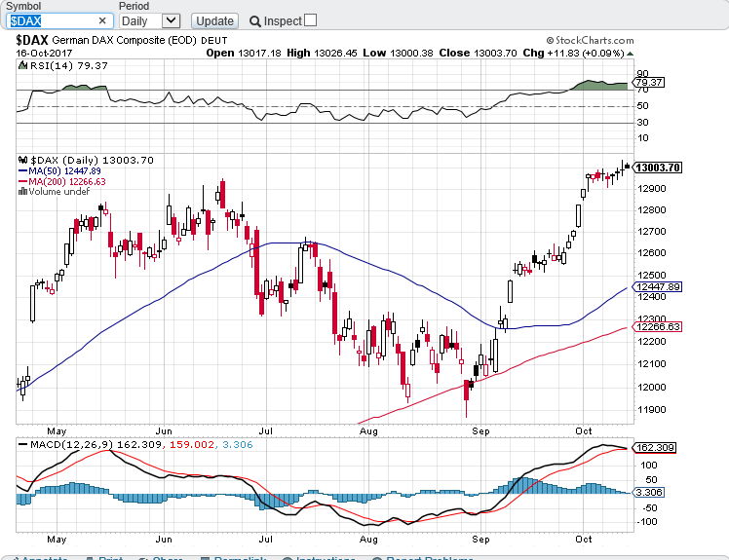Click the histogram value tag 3.306
729x560 pixels.
(x=648, y=493)
